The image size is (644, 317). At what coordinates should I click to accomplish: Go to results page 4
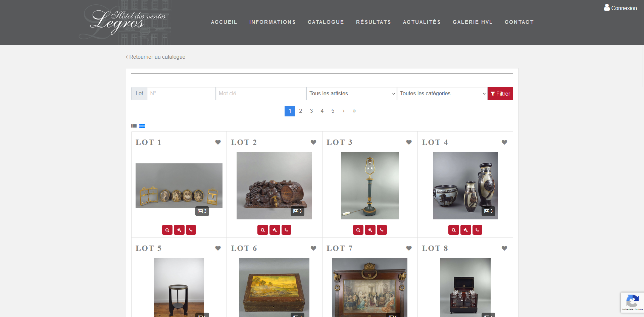click(x=322, y=111)
